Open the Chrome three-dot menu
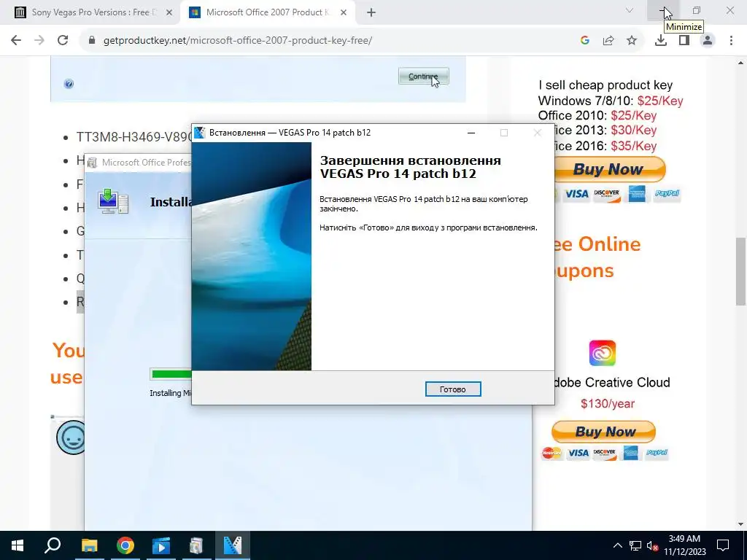The image size is (747, 560). (731, 41)
